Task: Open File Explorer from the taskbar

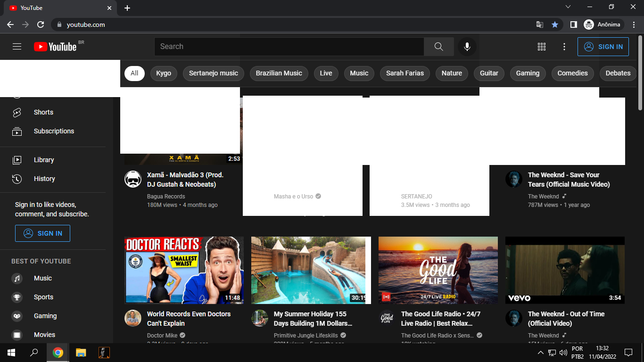Action: click(x=81, y=353)
